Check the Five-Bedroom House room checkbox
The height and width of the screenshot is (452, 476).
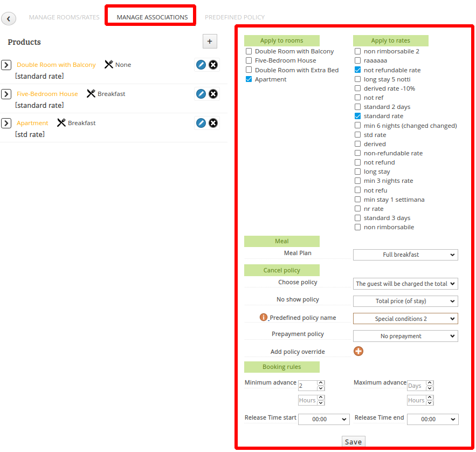click(x=249, y=60)
